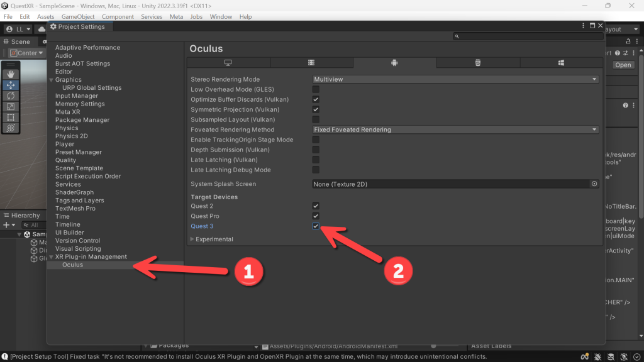This screenshot has height=362, width=644.
Task: Click the Unity logo in title bar
Action: click(5, 6)
